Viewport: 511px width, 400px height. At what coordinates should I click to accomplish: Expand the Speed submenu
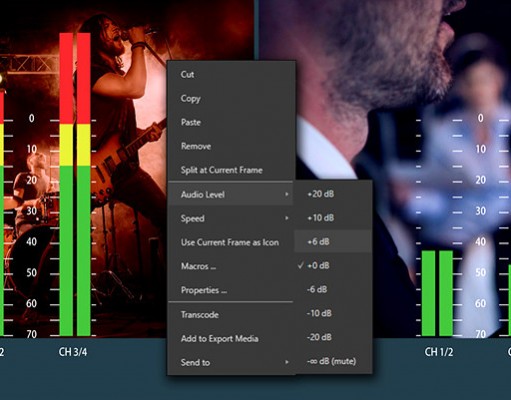pyautogui.click(x=231, y=218)
